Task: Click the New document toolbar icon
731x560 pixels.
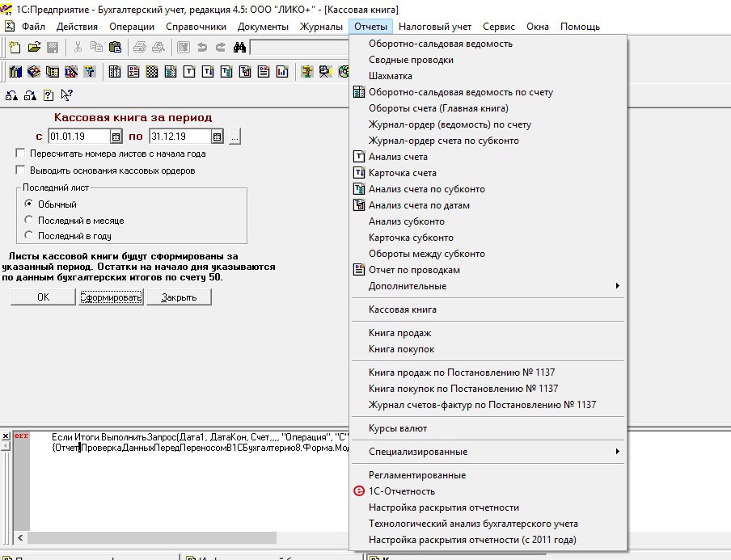Action: pyautogui.click(x=15, y=47)
